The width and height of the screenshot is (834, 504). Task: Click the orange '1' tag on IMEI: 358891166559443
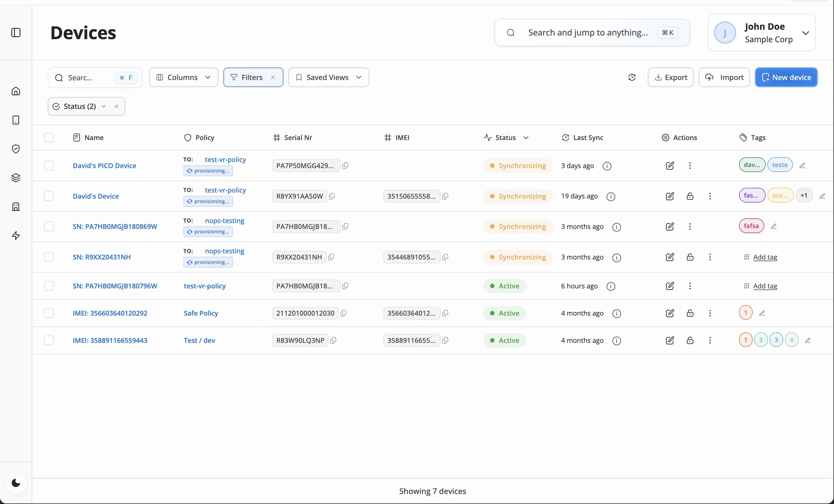coord(745,340)
